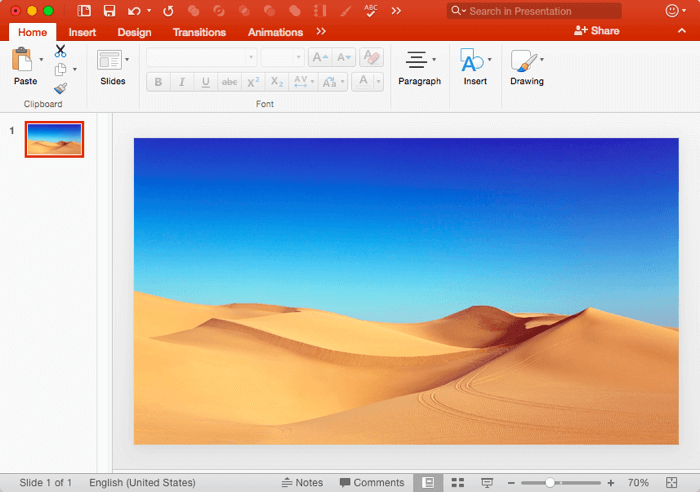
Task: Toggle the Notes pane
Action: pyautogui.click(x=303, y=483)
